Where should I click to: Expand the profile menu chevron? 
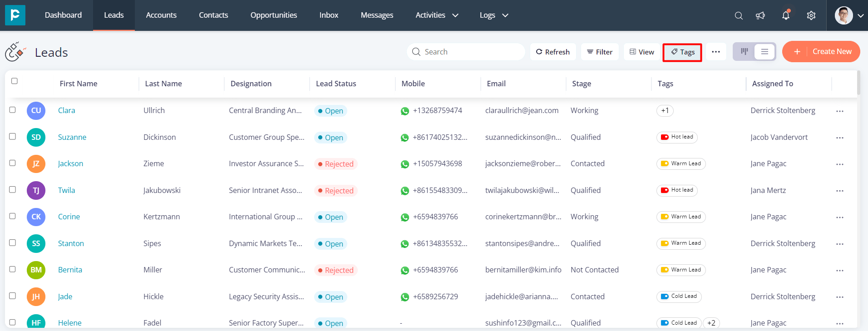(x=860, y=15)
